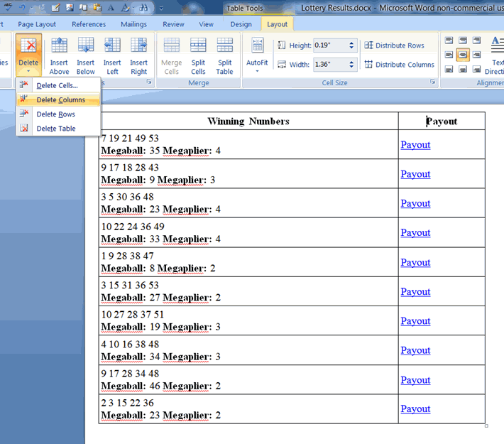Collapse the Delete dropdown button
The height and width of the screenshot is (444, 504).
(x=28, y=54)
